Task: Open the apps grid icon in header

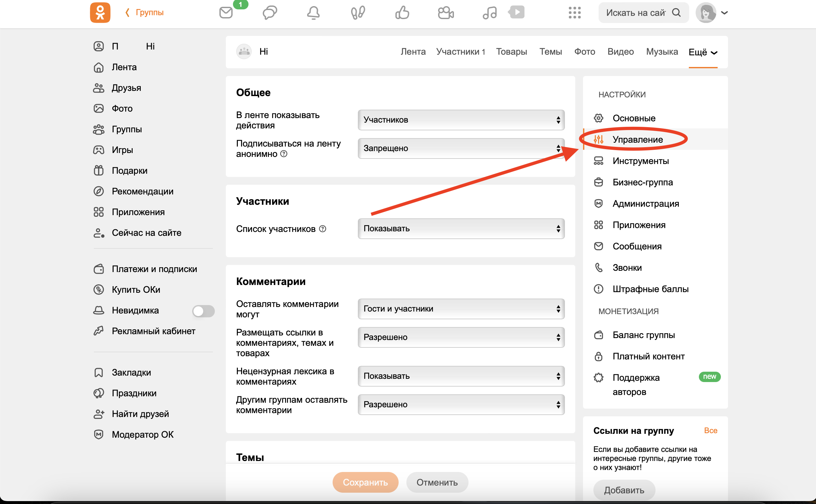Action: pyautogui.click(x=574, y=13)
